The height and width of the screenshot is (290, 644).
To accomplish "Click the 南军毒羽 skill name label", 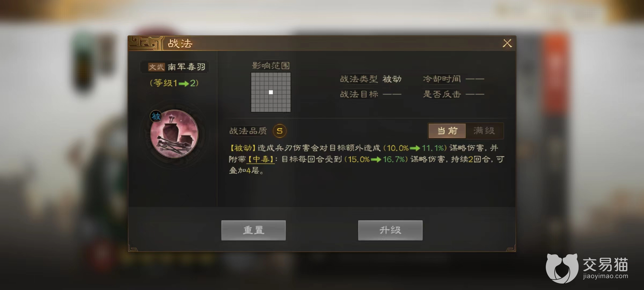I will pos(186,67).
